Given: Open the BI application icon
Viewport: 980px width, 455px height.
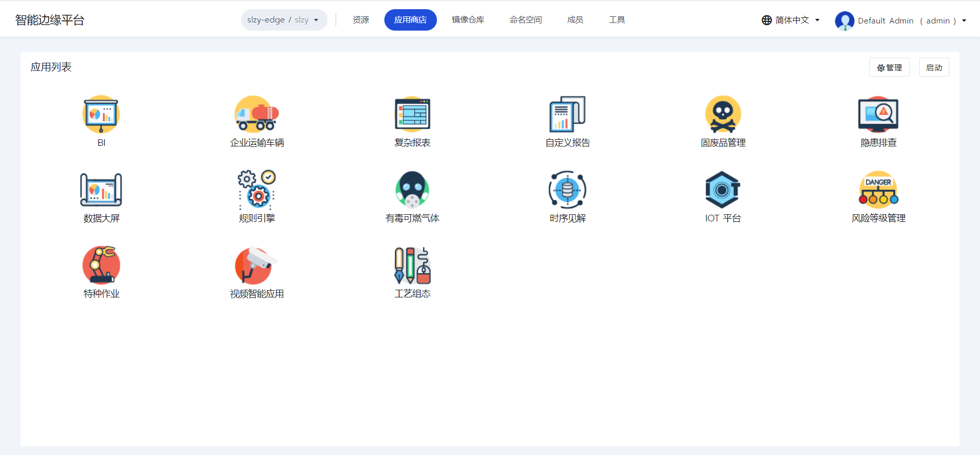Looking at the screenshot, I should click(101, 114).
